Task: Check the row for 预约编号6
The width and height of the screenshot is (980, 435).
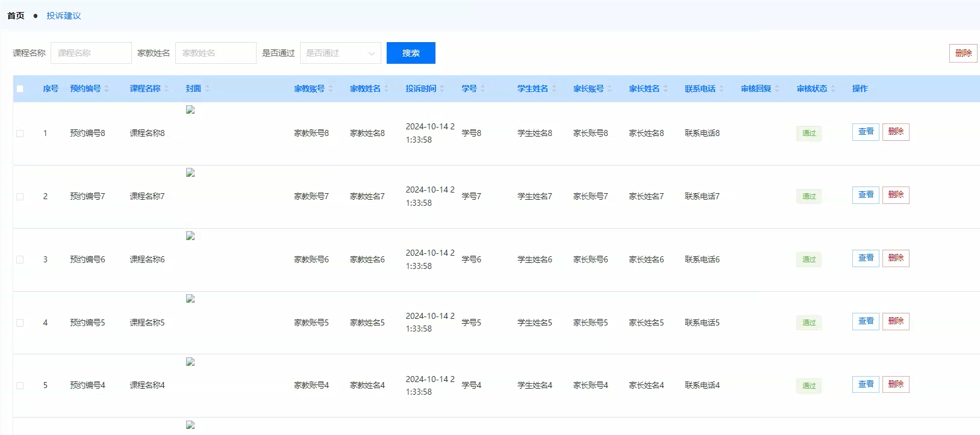Action: (20, 260)
